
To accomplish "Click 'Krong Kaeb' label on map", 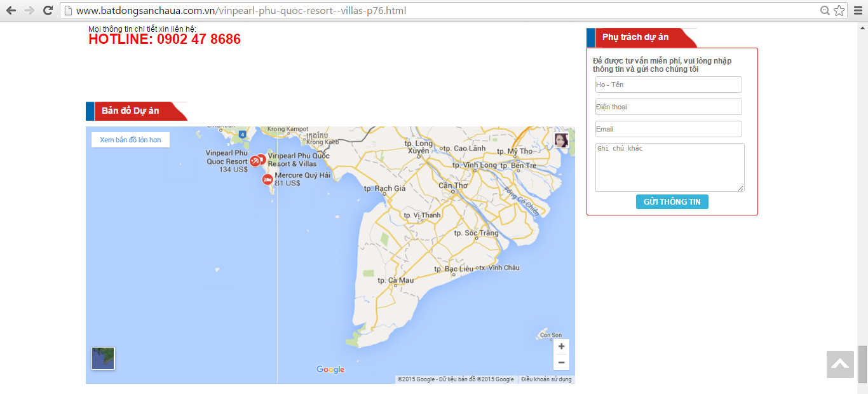I will coord(322,142).
